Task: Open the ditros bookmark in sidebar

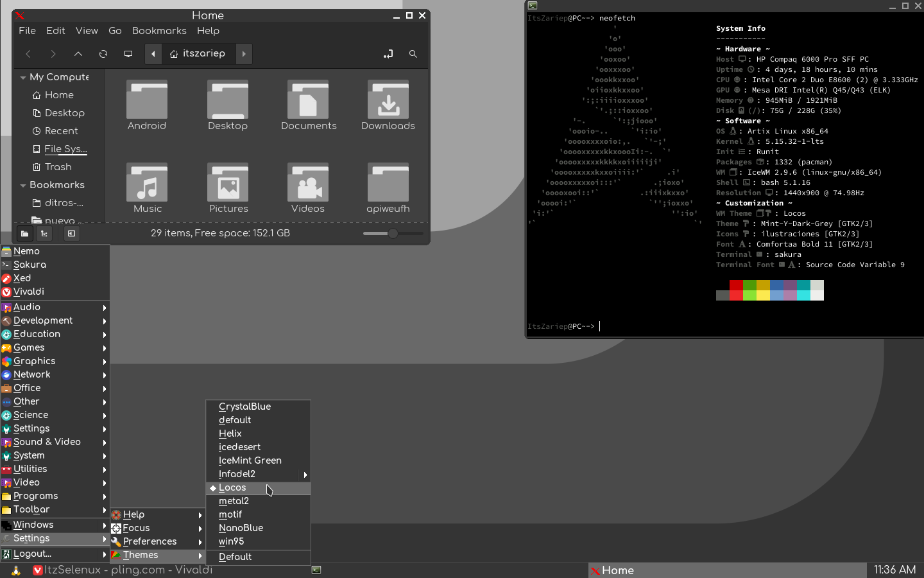Action: tap(64, 203)
